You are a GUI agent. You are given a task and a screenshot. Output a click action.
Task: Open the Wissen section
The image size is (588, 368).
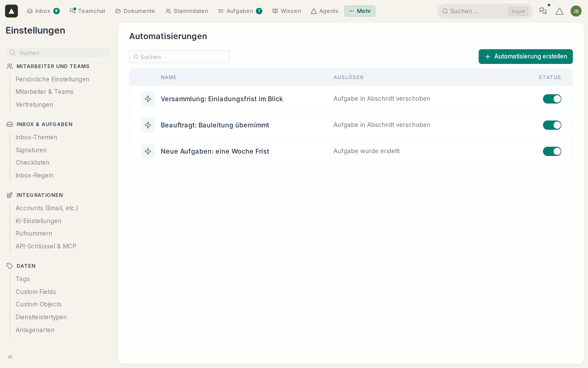click(287, 11)
